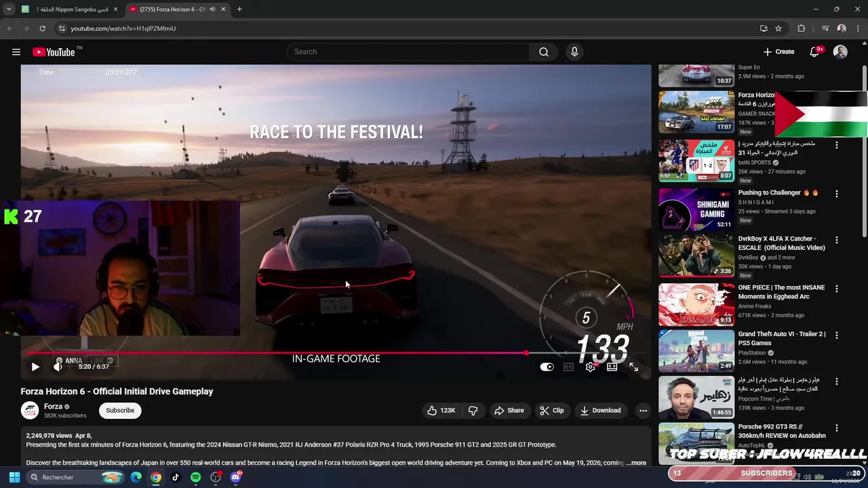The height and width of the screenshot is (488, 868).
Task: Click the taskbar Rechercher search box
Action: [x=77, y=477]
